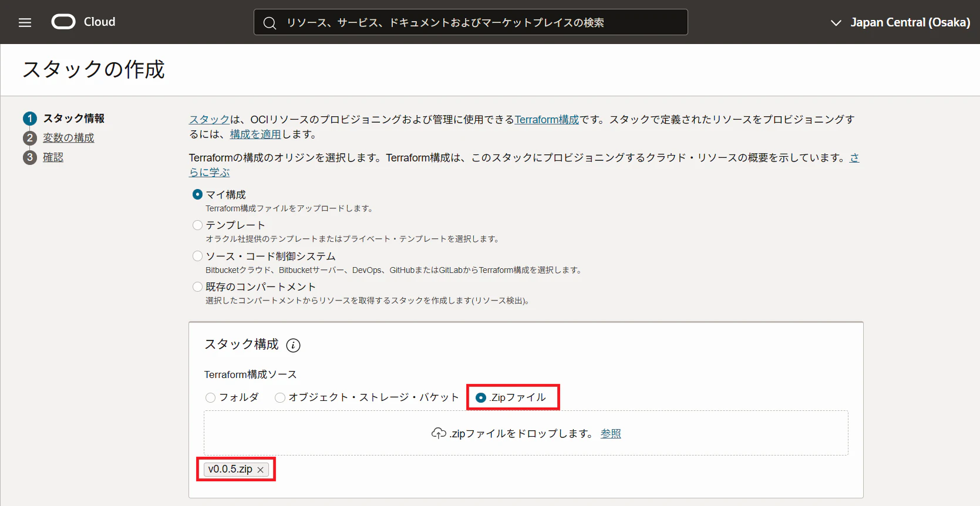Viewport: 980px width, 506px height.
Task: Click the スタックの作成 page title
Action: (94, 69)
